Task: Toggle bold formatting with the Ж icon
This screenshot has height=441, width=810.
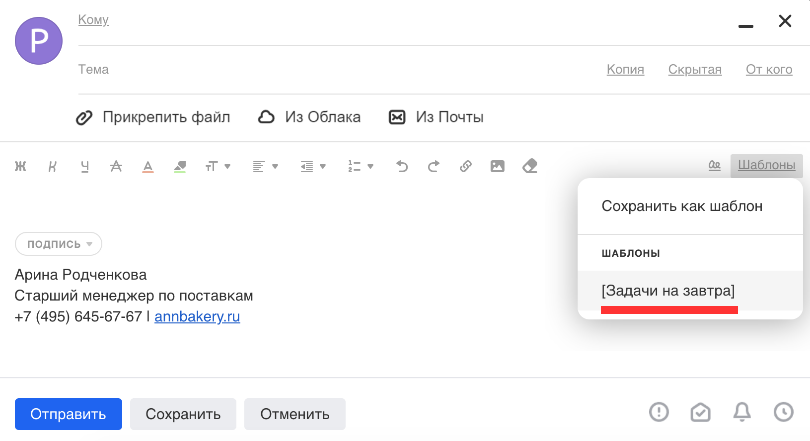Action: pos(20,167)
